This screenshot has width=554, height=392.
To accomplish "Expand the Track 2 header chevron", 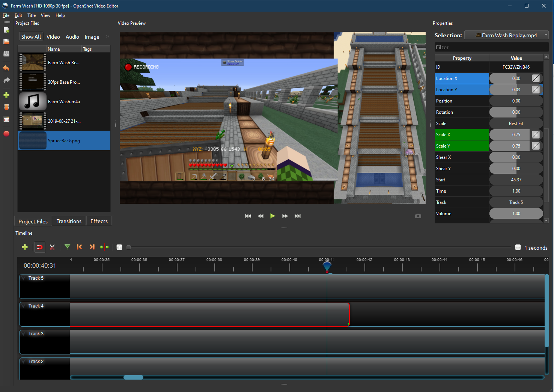I will click(x=24, y=362).
